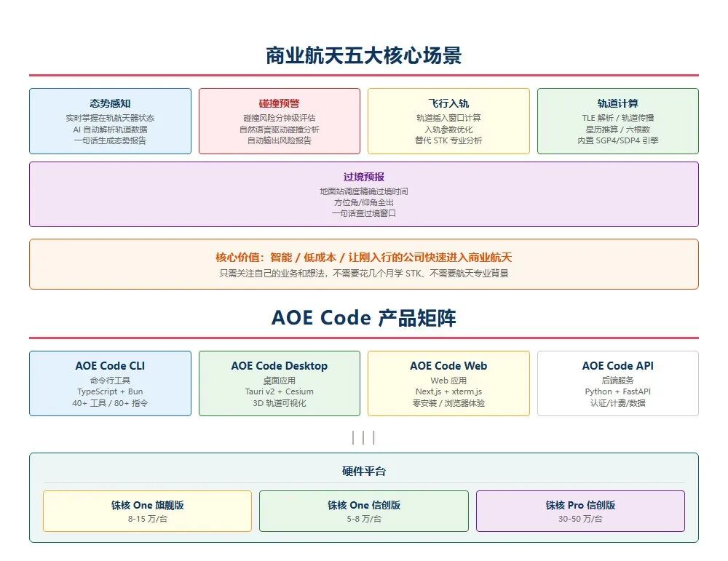The image size is (728, 561).
Task: Click text Python + FastAPI
Action: 617,391
